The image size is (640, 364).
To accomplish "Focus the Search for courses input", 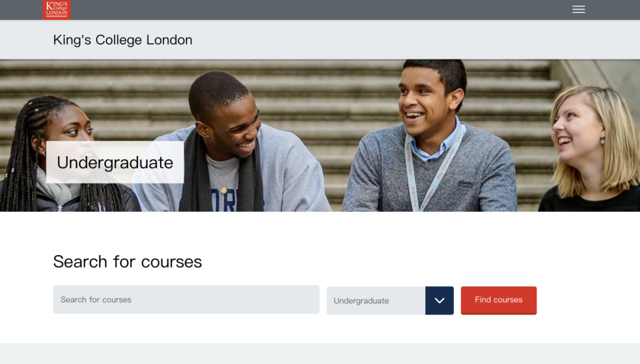I will tap(186, 299).
